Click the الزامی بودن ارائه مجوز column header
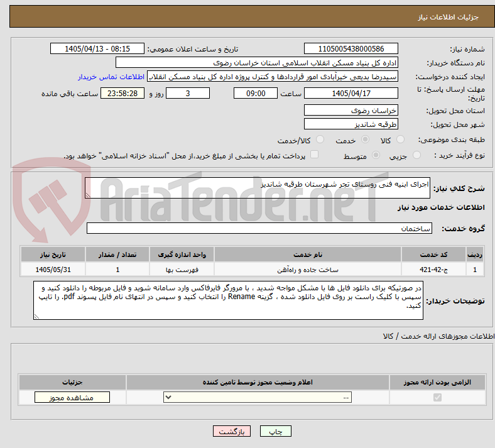495x448 pixels. click(x=437, y=382)
